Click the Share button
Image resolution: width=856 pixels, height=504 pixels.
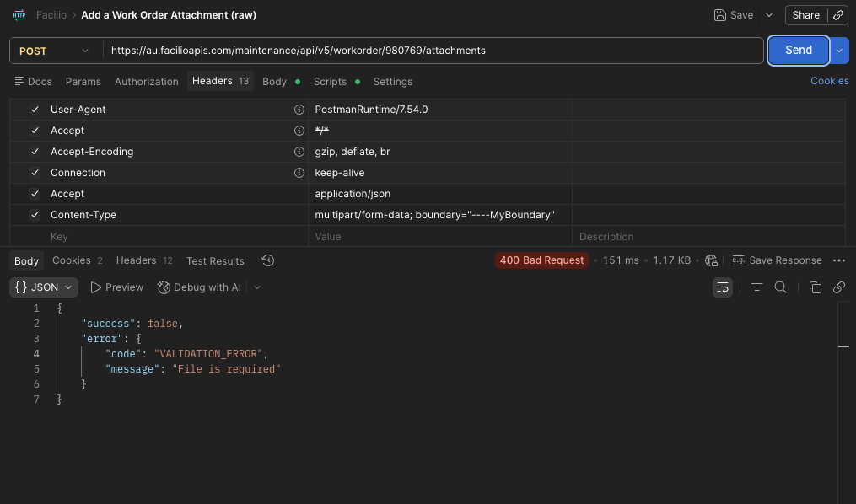tap(805, 15)
